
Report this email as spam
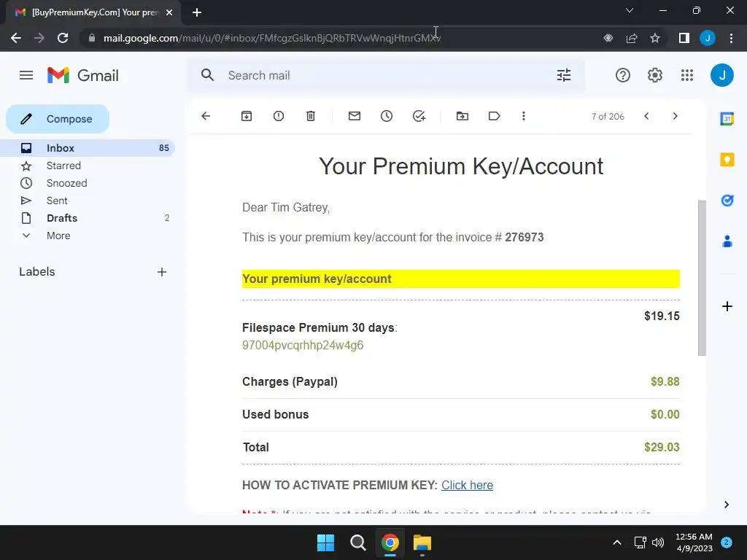pyautogui.click(x=279, y=116)
